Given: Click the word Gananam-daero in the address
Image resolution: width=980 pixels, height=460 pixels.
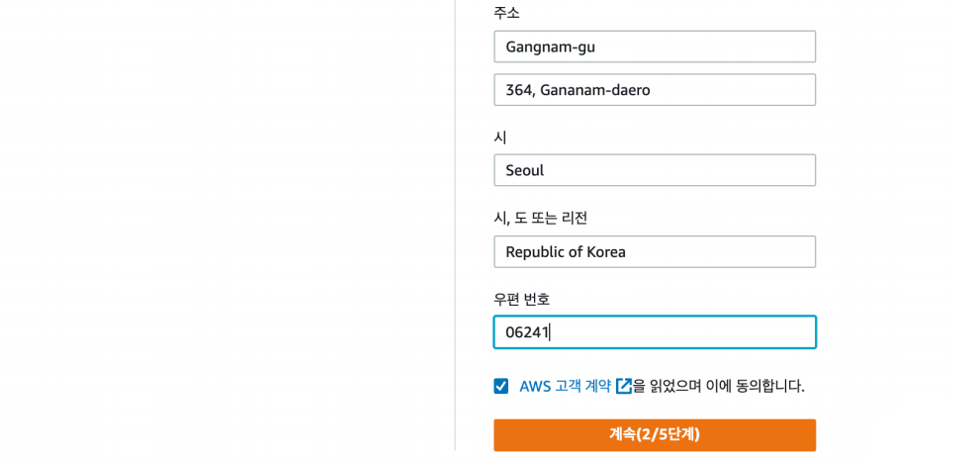Looking at the screenshot, I should coord(595,91).
